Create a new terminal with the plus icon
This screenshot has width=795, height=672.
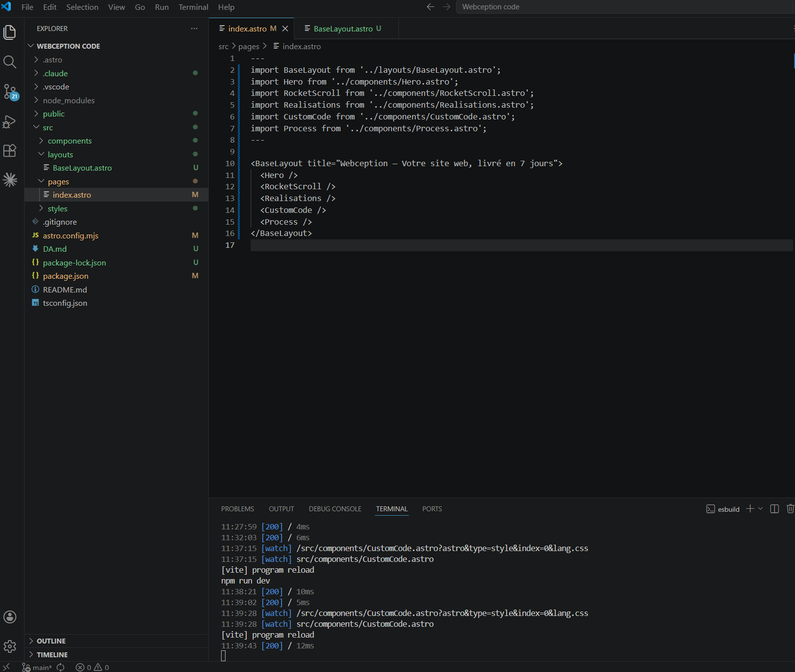pyautogui.click(x=750, y=509)
